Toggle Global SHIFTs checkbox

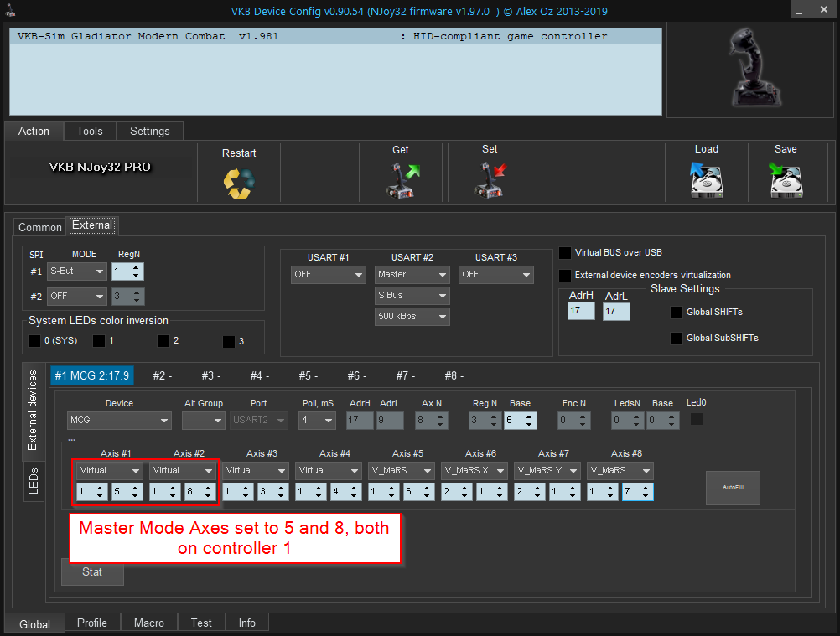(x=677, y=312)
